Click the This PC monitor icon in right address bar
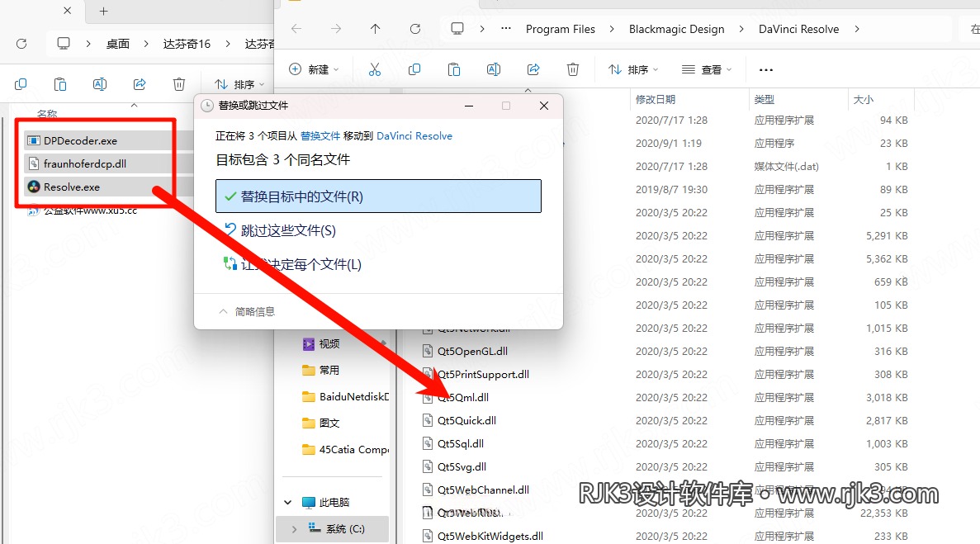The width and height of the screenshot is (980, 544). (457, 29)
